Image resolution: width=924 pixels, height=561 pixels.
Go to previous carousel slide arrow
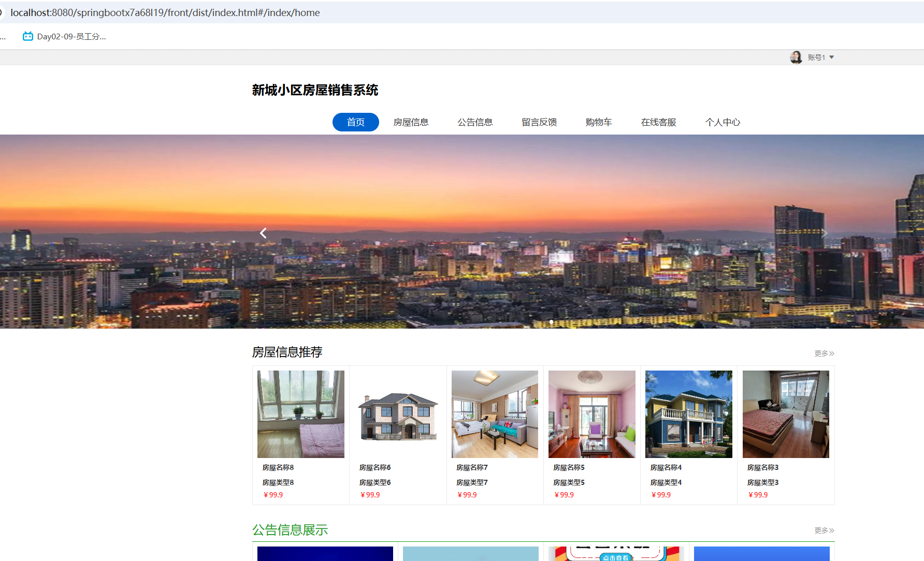[x=263, y=233]
